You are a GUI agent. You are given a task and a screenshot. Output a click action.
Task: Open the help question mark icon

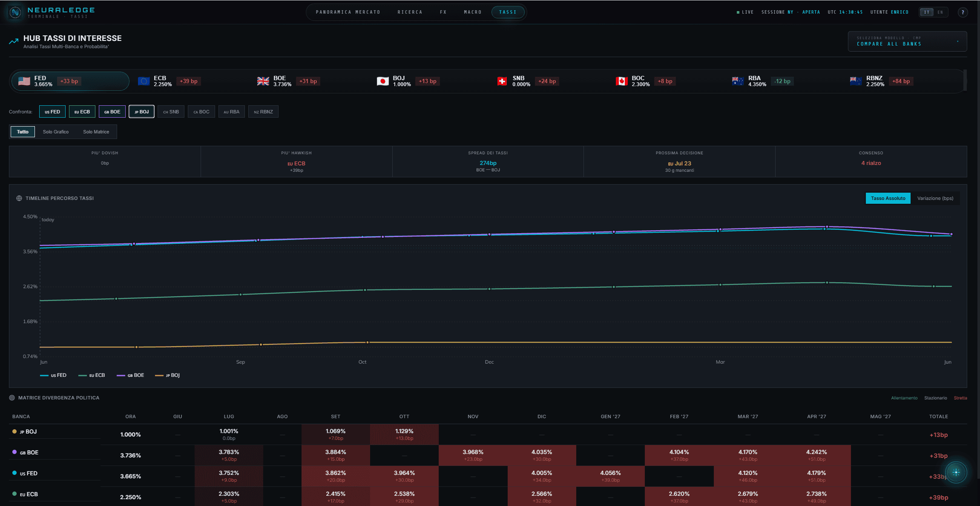coord(963,12)
